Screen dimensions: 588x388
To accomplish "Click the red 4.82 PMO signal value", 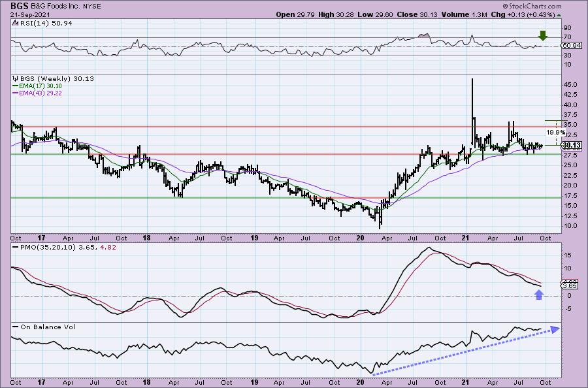I will click(x=106, y=248).
